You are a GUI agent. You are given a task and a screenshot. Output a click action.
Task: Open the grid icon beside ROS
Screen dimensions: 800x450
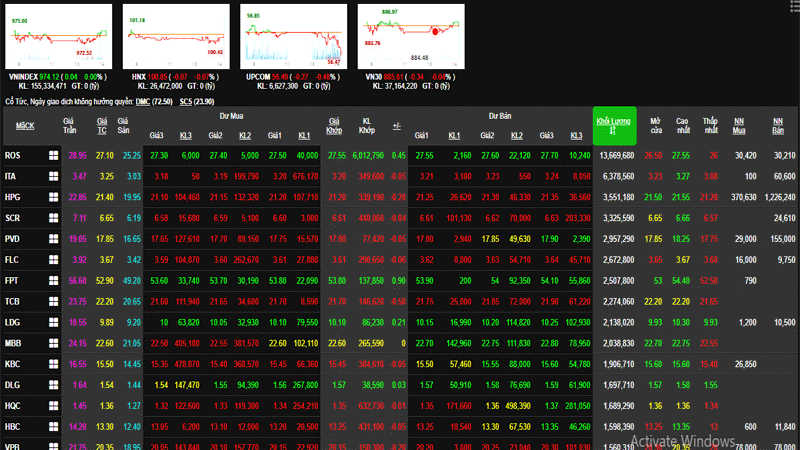click(x=53, y=156)
